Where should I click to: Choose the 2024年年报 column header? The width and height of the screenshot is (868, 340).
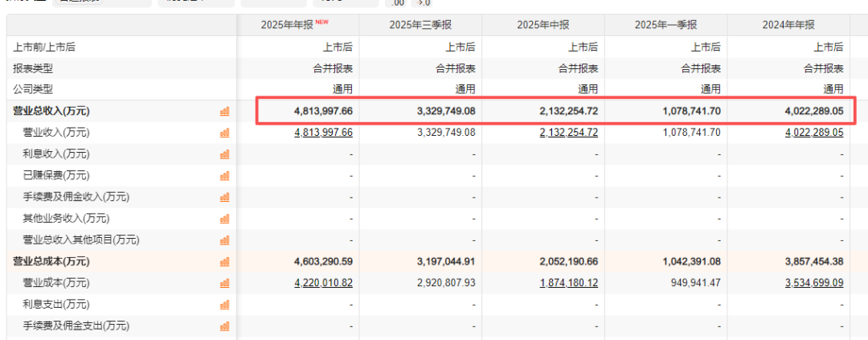pos(789,25)
